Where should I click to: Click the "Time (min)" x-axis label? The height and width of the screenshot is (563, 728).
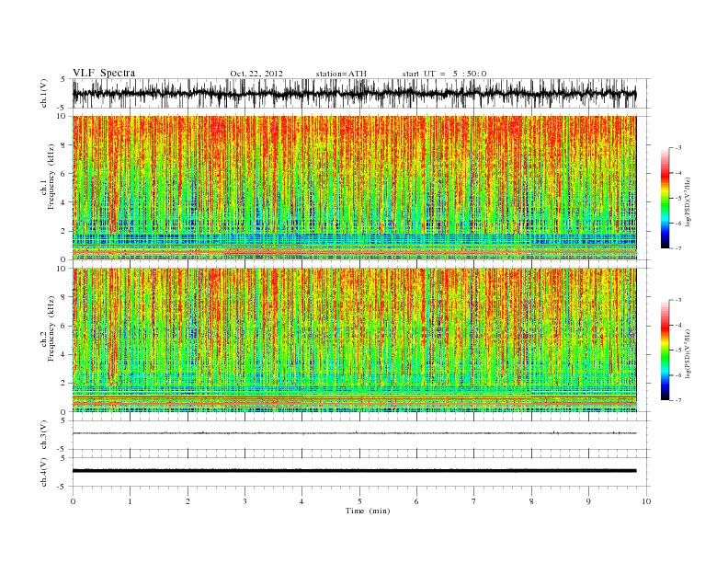click(368, 511)
